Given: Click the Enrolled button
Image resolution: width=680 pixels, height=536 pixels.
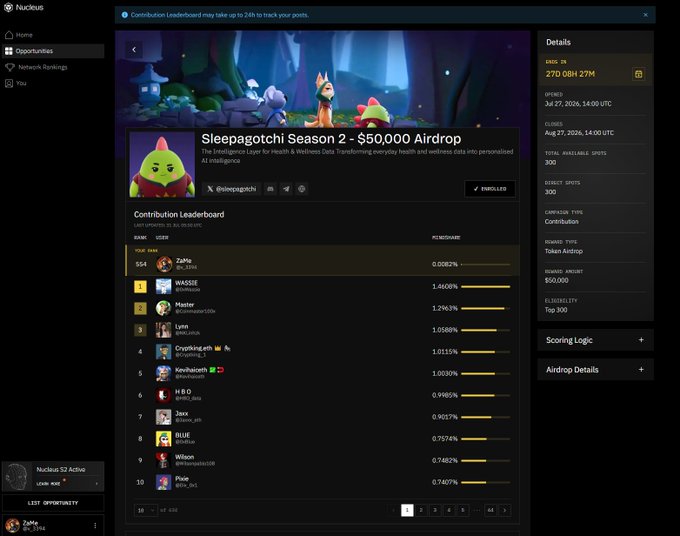Looking at the screenshot, I should [x=490, y=189].
